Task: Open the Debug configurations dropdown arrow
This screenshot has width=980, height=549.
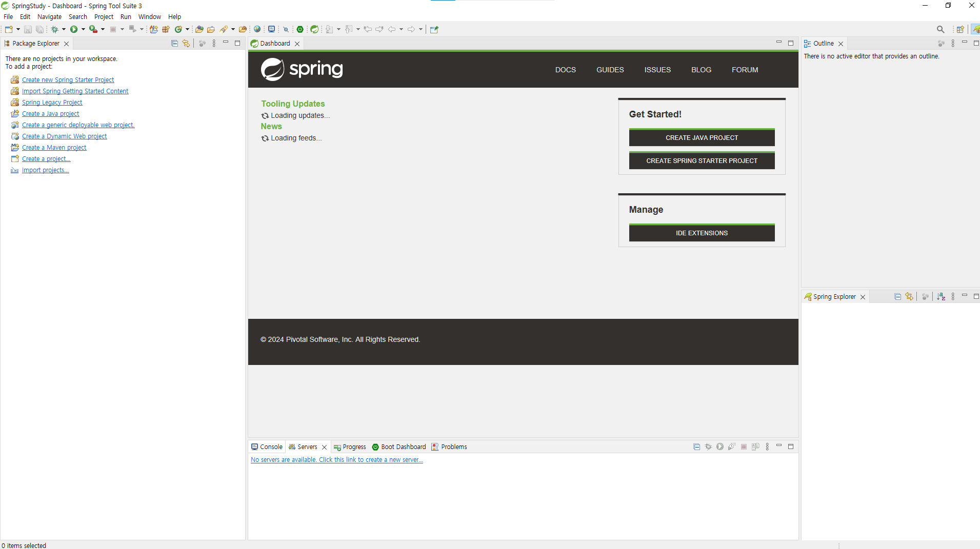Action: click(x=64, y=29)
